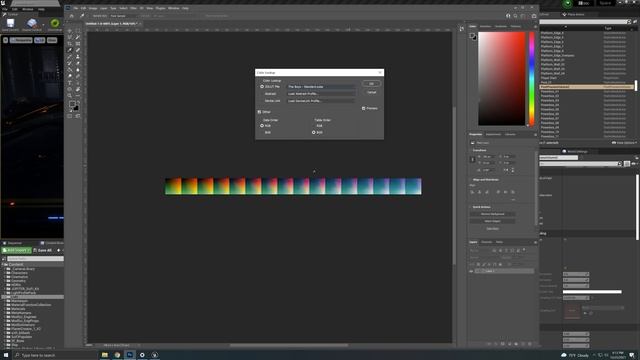
Task: Click Remove Background quick action
Action: [493, 214]
